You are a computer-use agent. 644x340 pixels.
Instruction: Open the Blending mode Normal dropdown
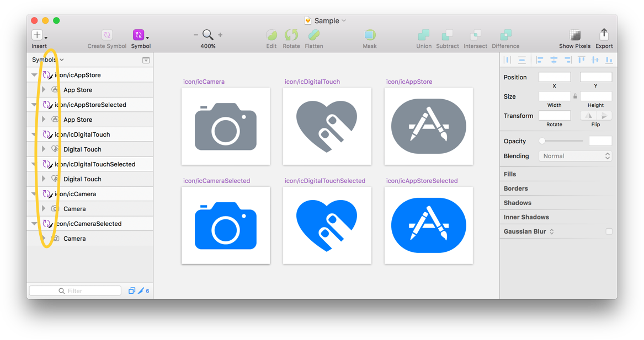click(575, 156)
